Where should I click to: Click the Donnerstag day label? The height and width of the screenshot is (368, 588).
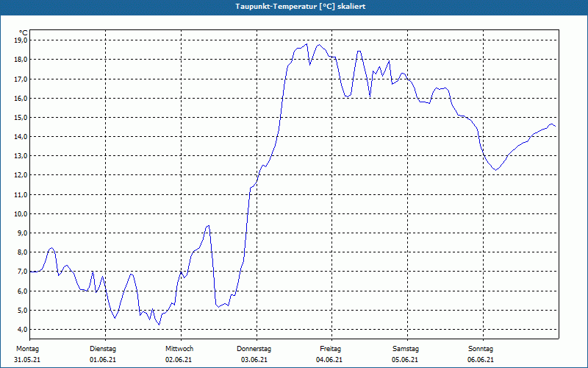click(254, 349)
